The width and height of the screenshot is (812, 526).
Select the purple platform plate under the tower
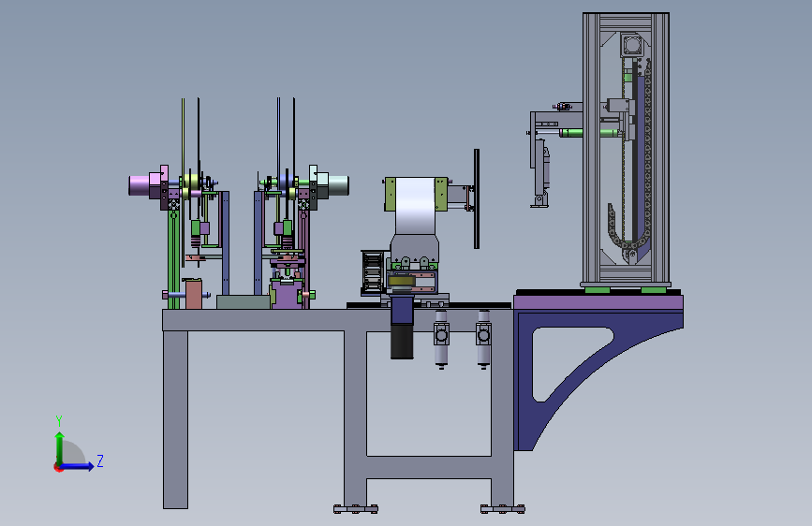[x=598, y=303]
